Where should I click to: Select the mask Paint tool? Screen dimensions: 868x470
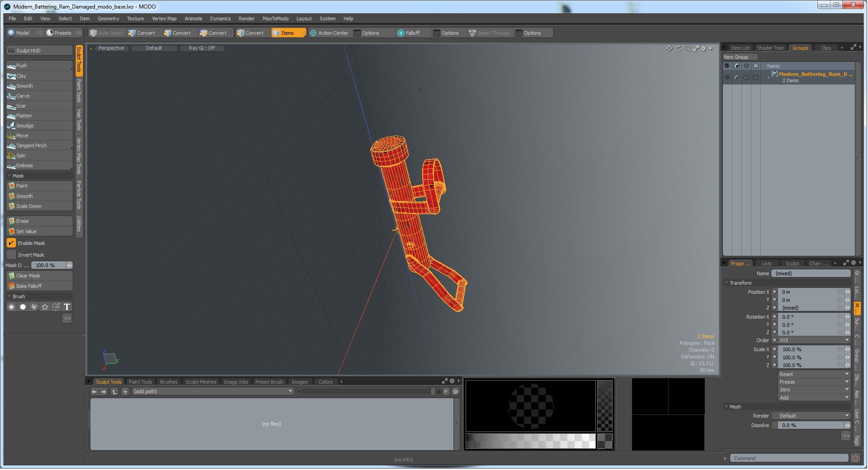39,186
